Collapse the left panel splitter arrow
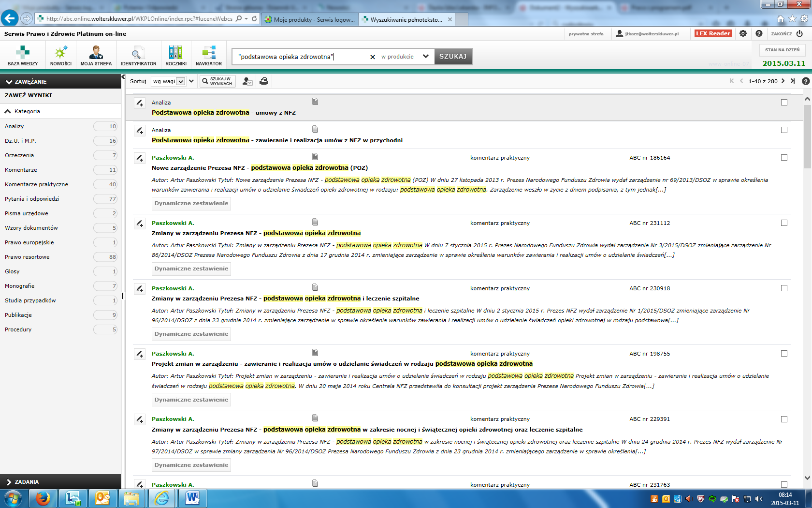The height and width of the screenshot is (508, 812). point(123,77)
